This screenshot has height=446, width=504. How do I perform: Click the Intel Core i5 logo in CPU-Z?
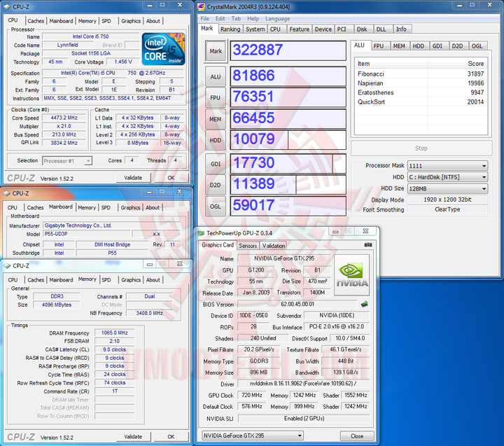pyautogui.click(x=164, y=49)
